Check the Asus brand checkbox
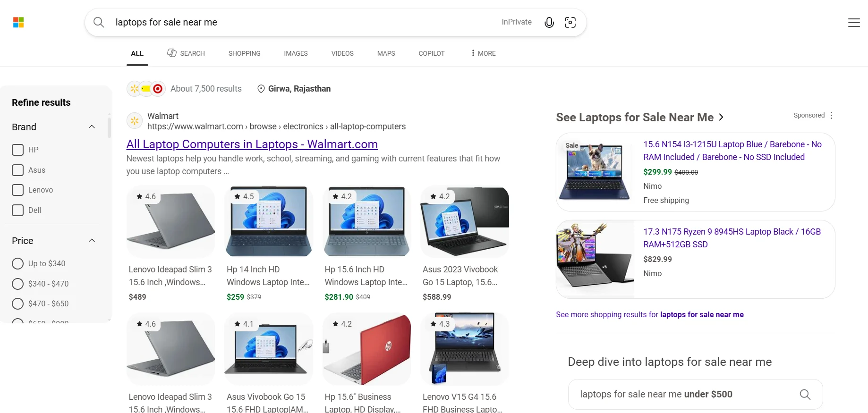The height and width of the screenshot is (413, 868). pyautogui.click(x=17, y=170)
